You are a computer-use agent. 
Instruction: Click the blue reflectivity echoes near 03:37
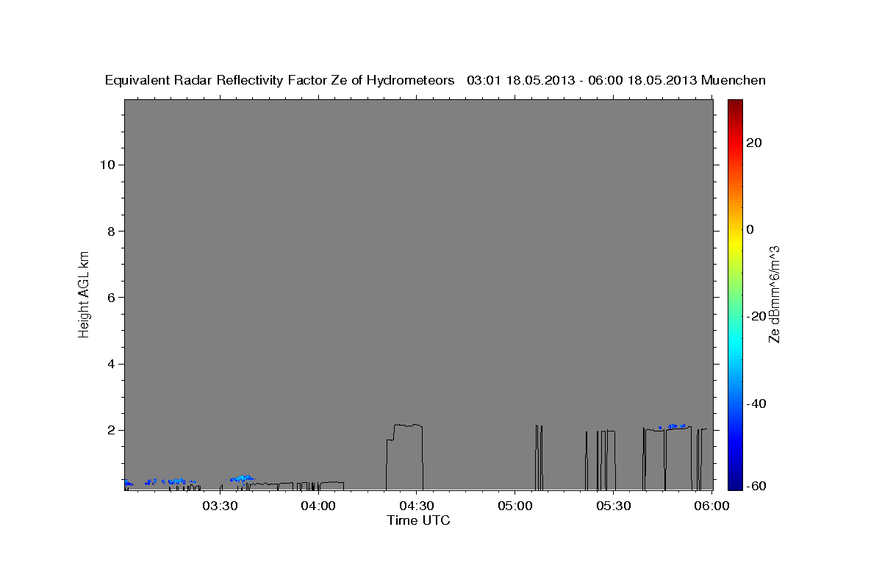pos(242,478)
